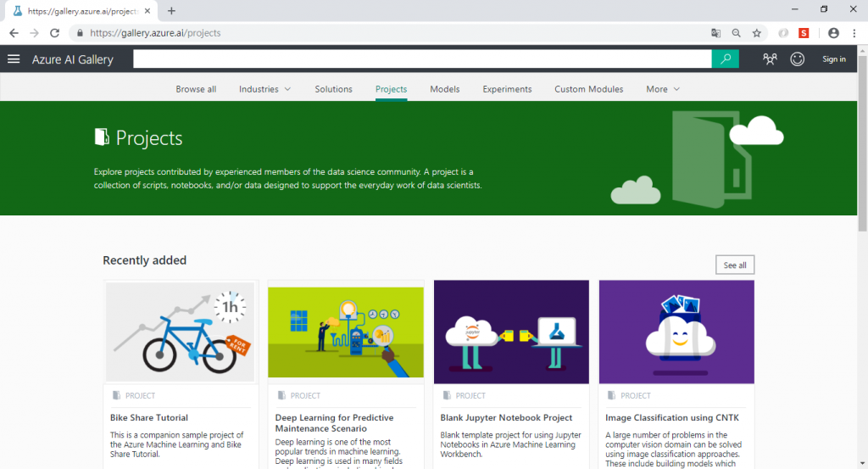Image resolution: width=868 pixels, height=469 pixels.
Task: Click the green search magnifier button
Action: [x=726, y=59]
